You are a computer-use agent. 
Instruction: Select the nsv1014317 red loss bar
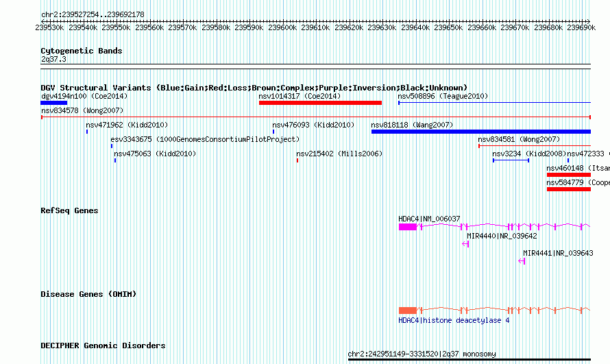click(320, 103)
